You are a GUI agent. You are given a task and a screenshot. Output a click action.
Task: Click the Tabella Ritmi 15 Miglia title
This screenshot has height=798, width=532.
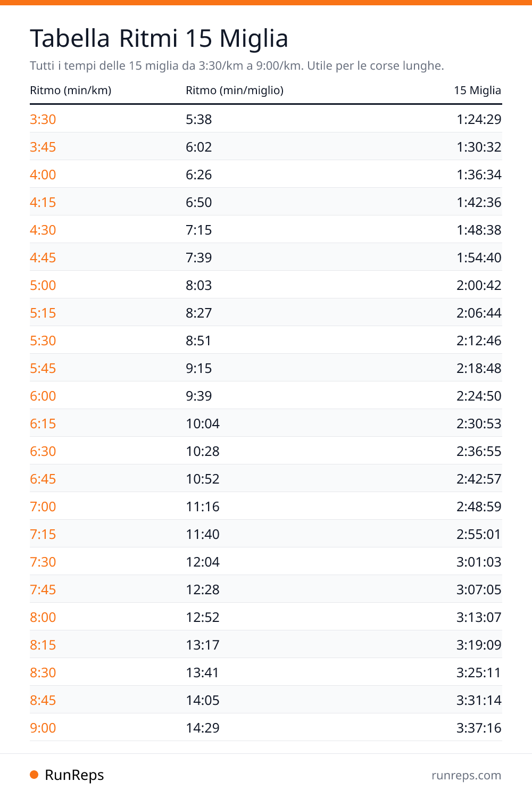[159, 38]
